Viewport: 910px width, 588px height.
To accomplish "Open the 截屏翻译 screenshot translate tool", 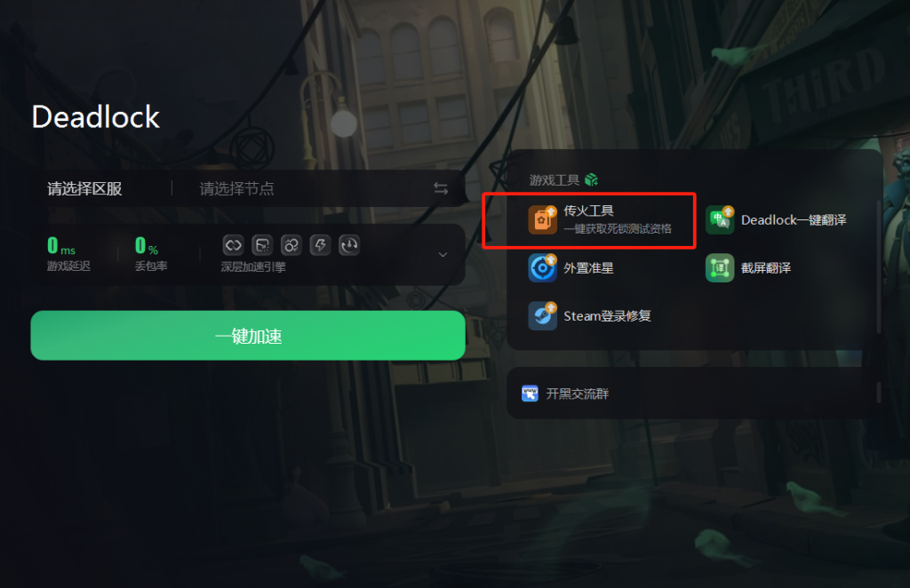I will point(748,268).
